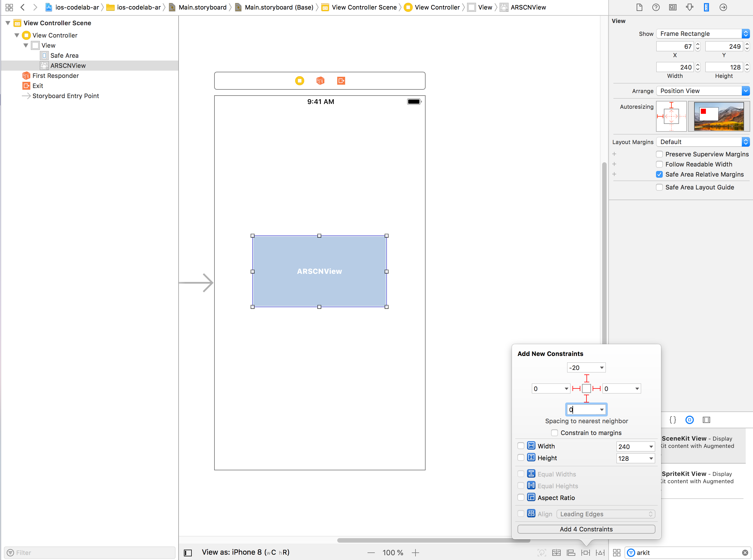Image resolution: width=753 pixels, height=560 pixels.
Task: Open the Size inspector ruler icon
Action: tap(706, 7)
